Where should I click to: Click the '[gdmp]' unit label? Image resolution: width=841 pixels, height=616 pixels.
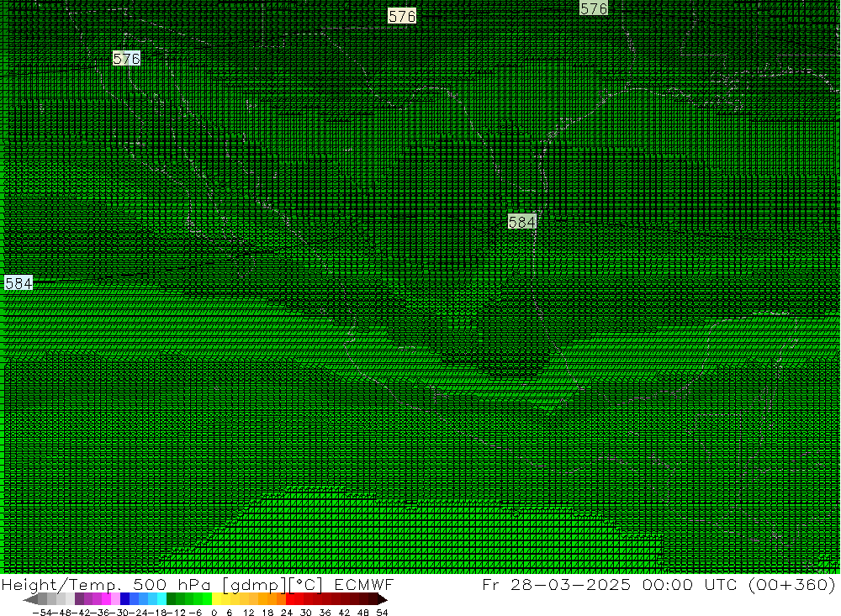[x=256, y=585]
